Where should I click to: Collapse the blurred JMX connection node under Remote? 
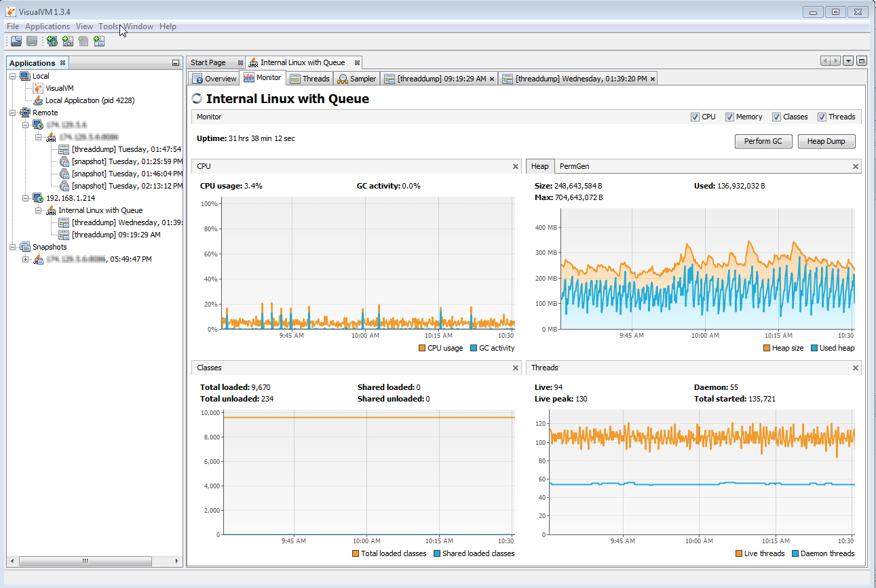39,137
